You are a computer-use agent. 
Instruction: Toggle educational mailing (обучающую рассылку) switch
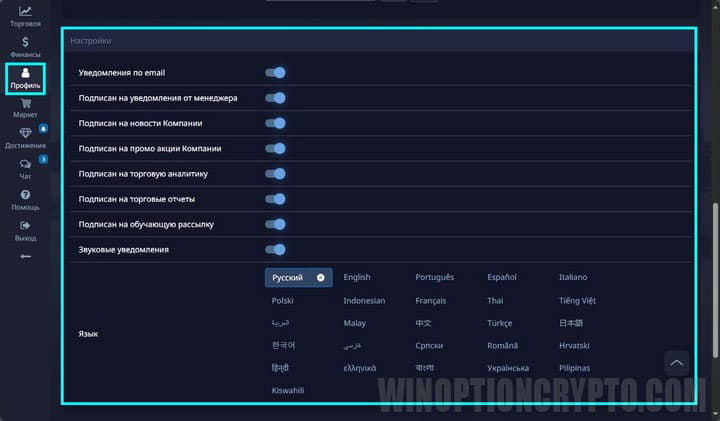coord(276,224)
